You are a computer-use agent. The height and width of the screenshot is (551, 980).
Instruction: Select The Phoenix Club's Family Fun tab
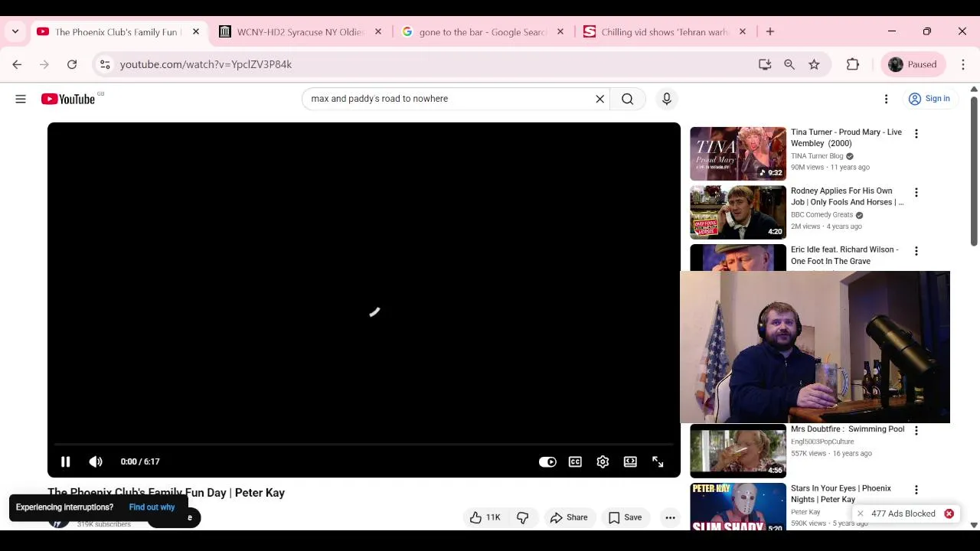tap(116, 32)
